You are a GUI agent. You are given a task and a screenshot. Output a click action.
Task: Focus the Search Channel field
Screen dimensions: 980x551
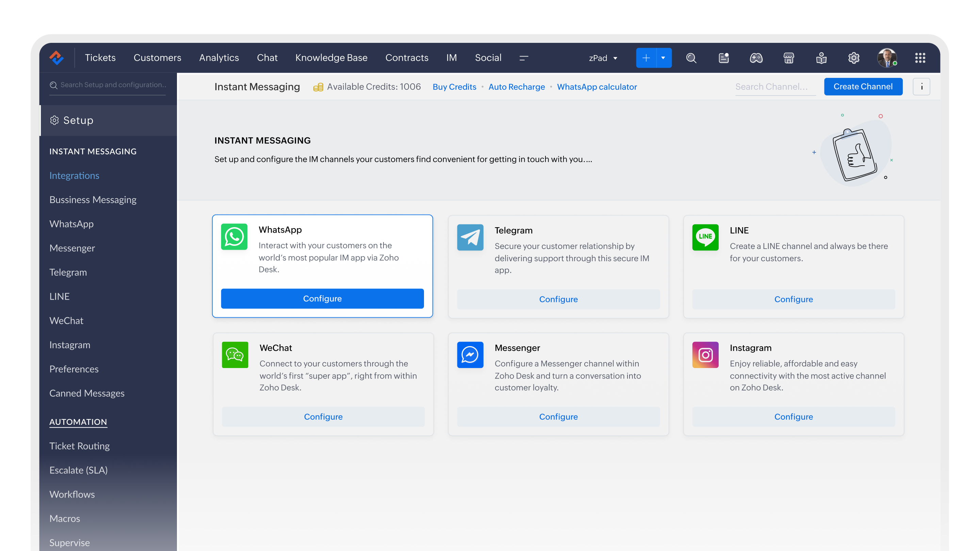point(775,87)
